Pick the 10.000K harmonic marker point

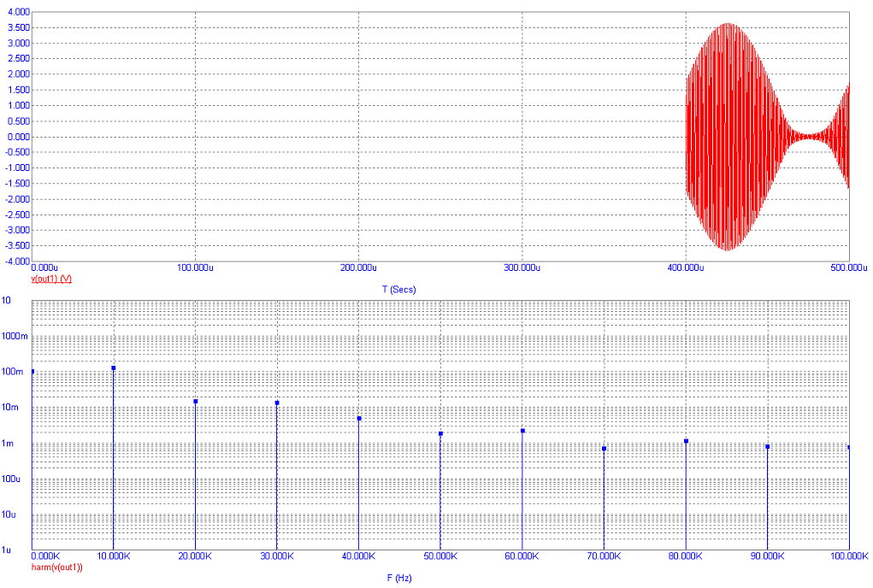tap(114, 367)
